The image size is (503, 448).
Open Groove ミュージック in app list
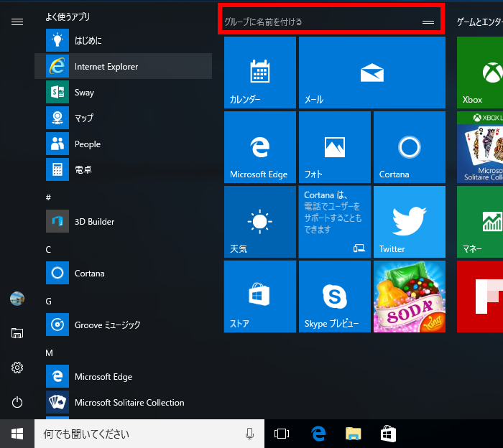coord(123,325)
